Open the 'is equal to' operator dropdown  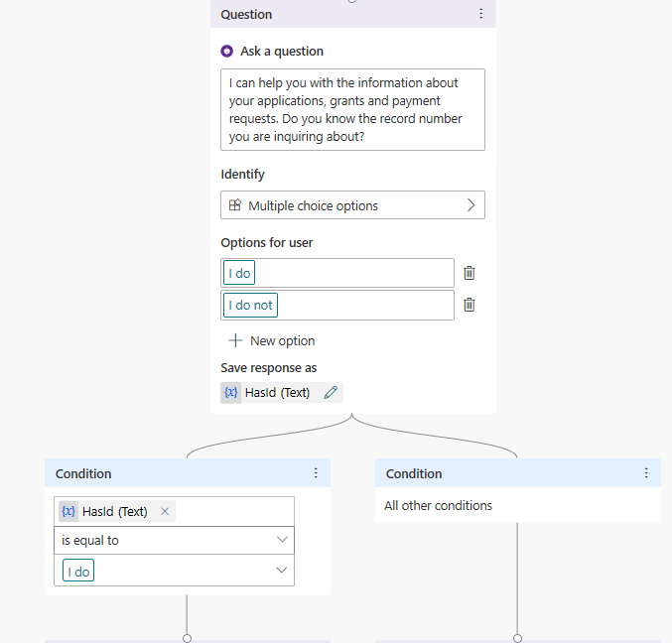pos(174,540)
